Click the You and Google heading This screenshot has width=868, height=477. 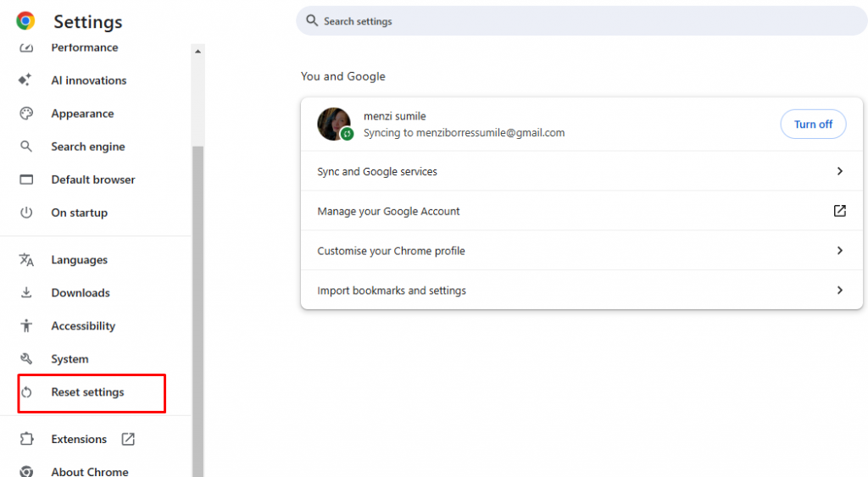(x=343, y=76)
